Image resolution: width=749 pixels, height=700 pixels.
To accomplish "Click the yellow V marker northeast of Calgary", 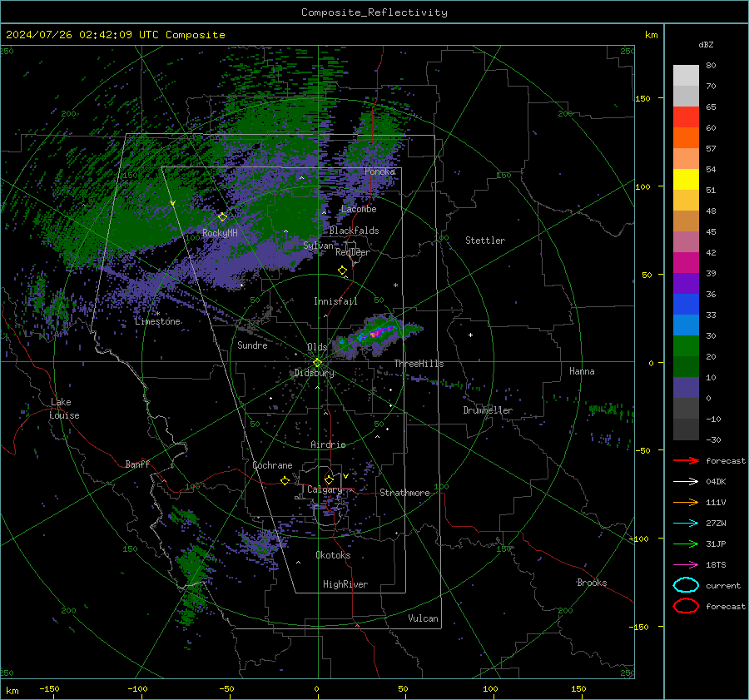I will click(345, 476).
